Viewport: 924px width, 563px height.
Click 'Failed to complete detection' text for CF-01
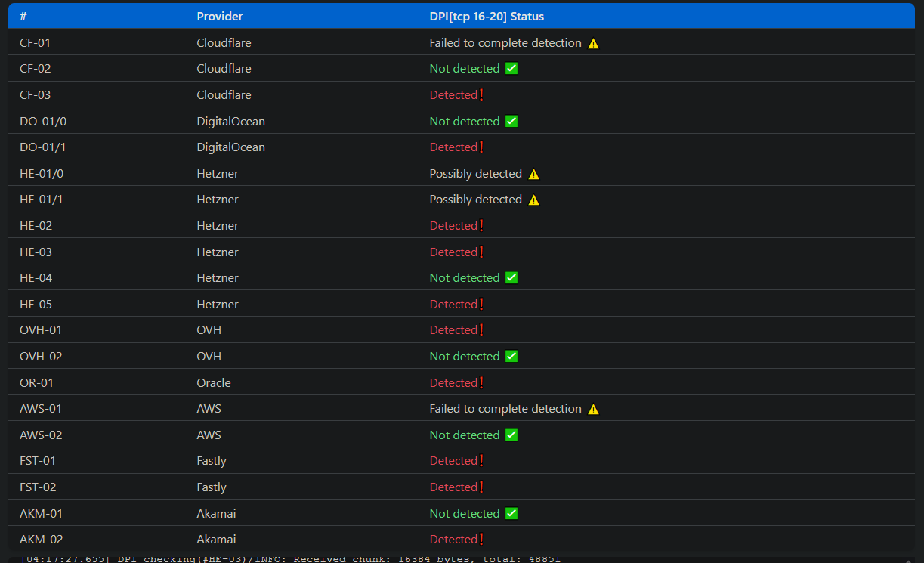click(x=505, y=43)
